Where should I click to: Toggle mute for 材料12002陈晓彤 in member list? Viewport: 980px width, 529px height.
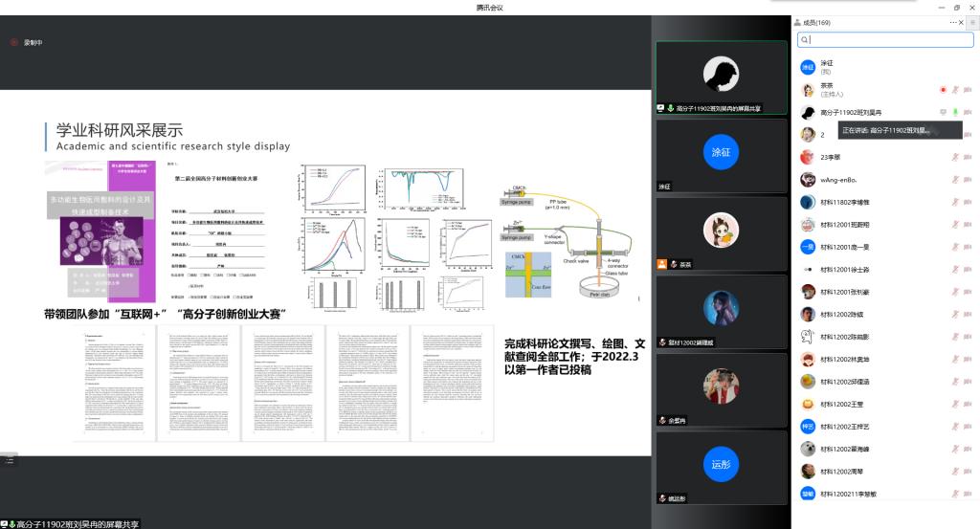[954, 337]
